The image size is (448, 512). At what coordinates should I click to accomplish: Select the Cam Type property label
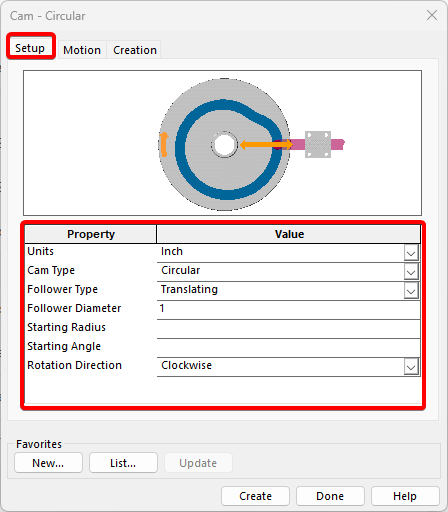(x=51, y=270)
